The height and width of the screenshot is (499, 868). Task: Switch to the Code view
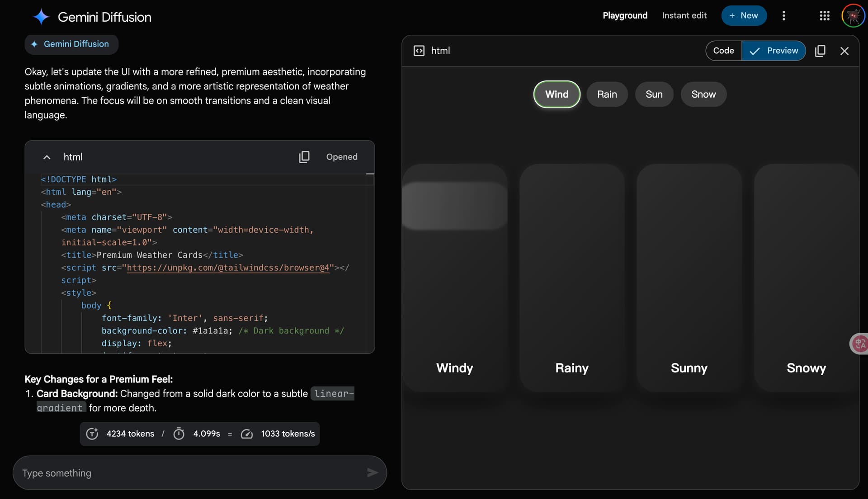[x=723, y=51]
